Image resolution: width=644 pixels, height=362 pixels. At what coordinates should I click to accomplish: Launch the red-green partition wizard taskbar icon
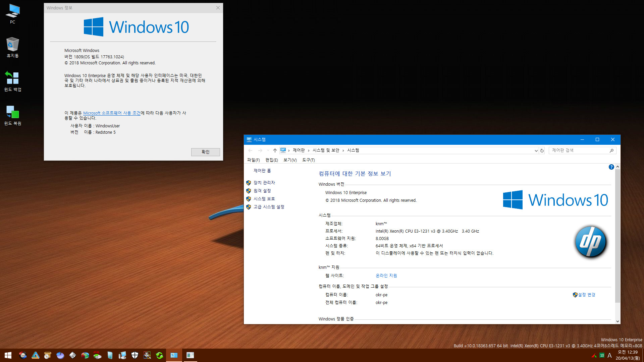pyautogui.click(x=85, y=355)
